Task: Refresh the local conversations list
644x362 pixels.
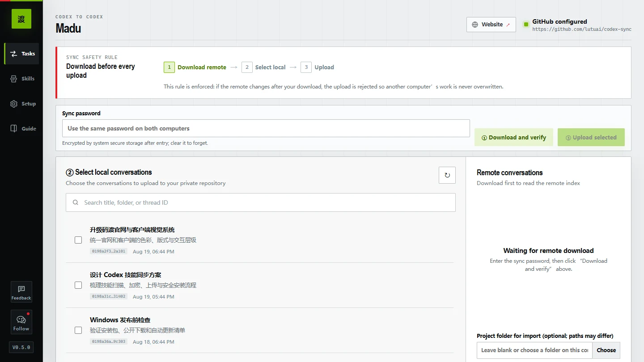Action: coord(447,175)
